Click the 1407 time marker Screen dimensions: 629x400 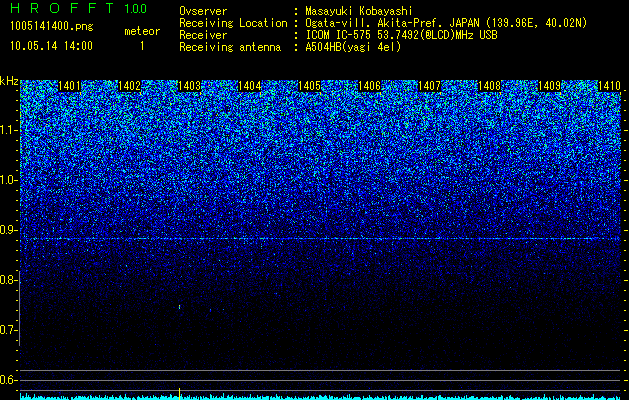coord(429,86)
